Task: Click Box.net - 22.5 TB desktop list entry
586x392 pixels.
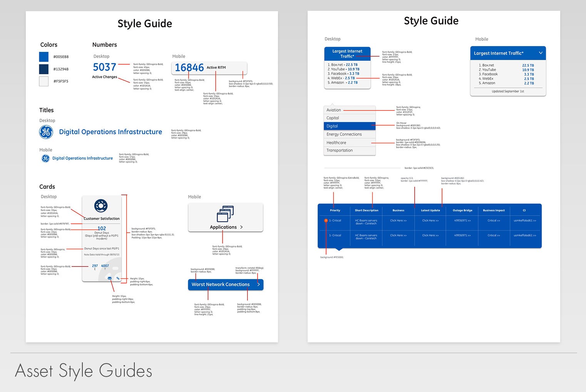Action: (x=343, y=65)
